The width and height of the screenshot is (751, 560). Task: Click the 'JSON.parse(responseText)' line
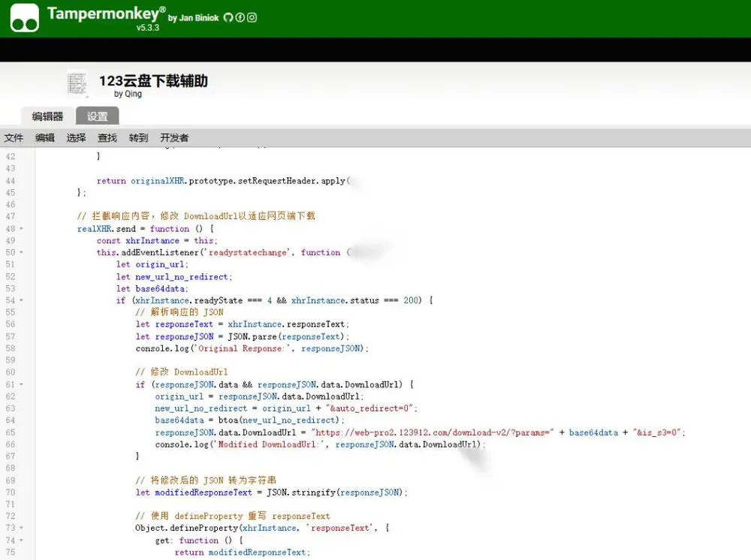[243, 336]
